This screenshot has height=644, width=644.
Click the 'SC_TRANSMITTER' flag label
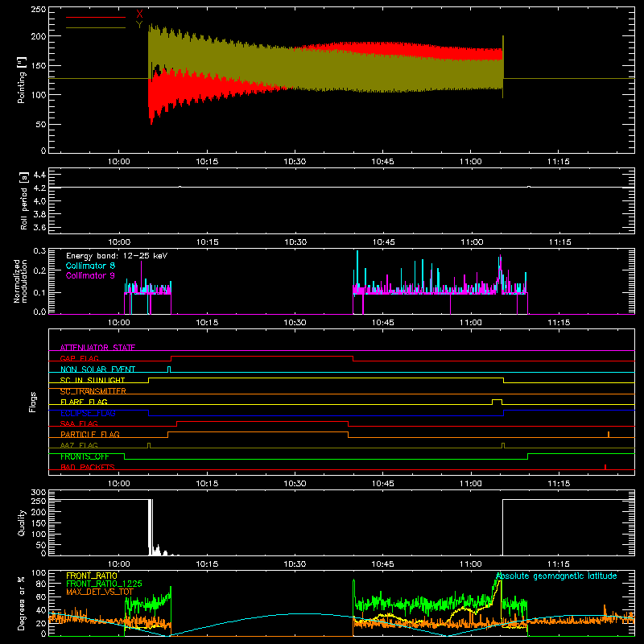point(93,391)
